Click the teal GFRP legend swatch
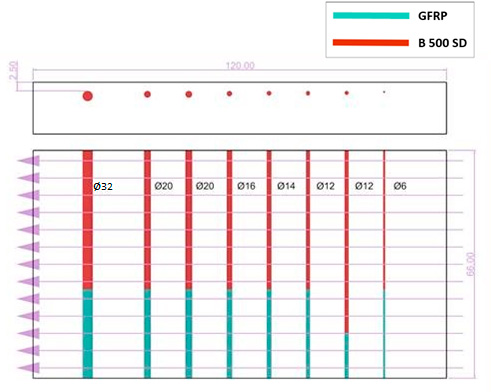 pyautogui.click(x=371, y=16)
